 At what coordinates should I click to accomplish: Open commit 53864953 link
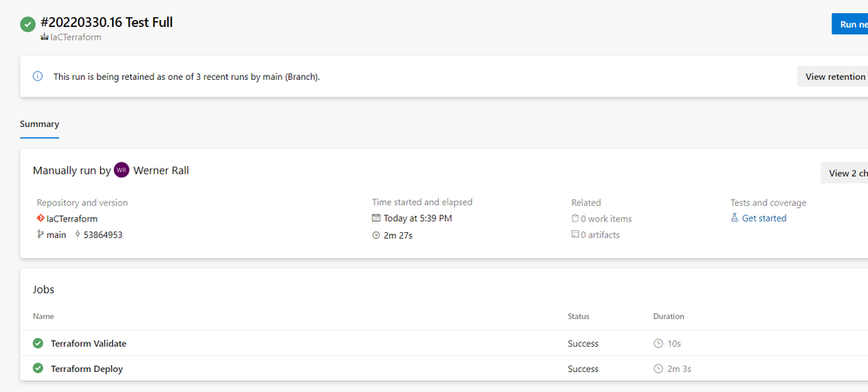coord(103,235)
